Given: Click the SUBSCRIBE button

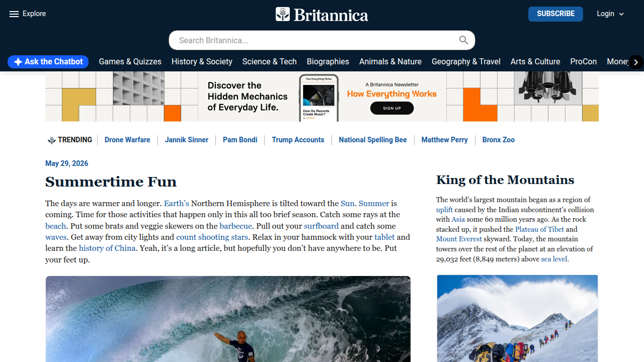Looking at the screenshot, I should [555, 14].
